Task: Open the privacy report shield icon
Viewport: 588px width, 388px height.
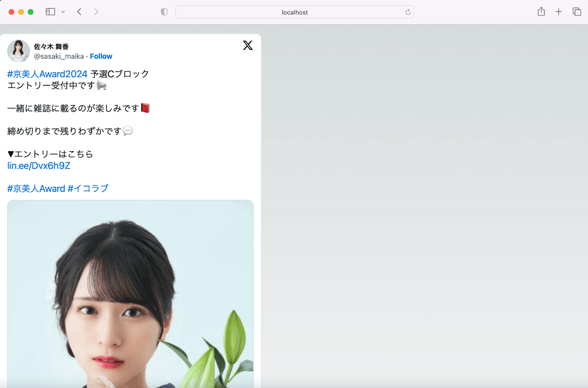Action: tap(164, 12)
